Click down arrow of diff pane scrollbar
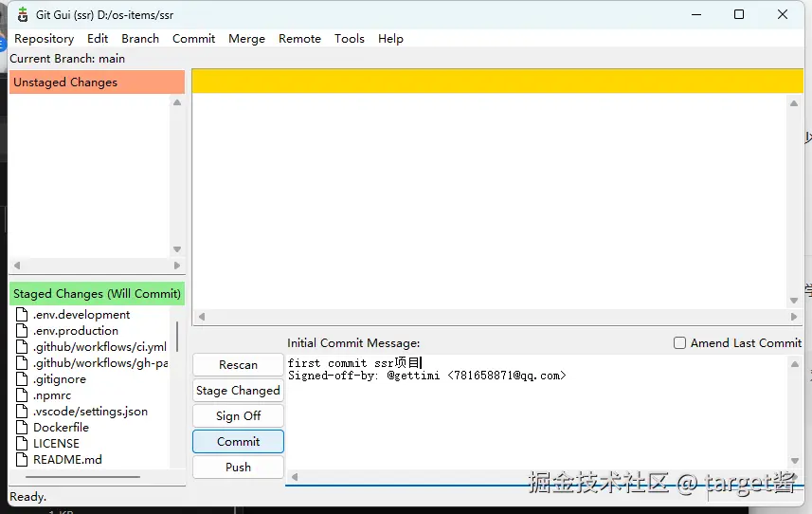This screenshot has height=514, width=812. (794, 301)
